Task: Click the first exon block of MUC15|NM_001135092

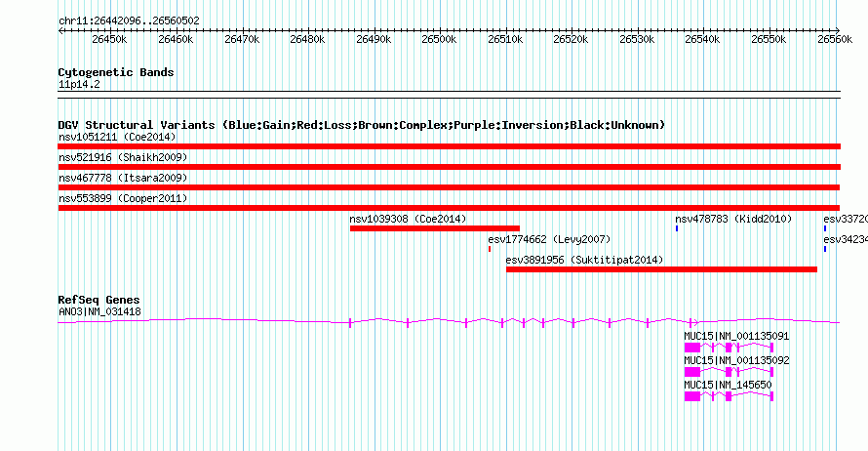Action: [692, 372]
